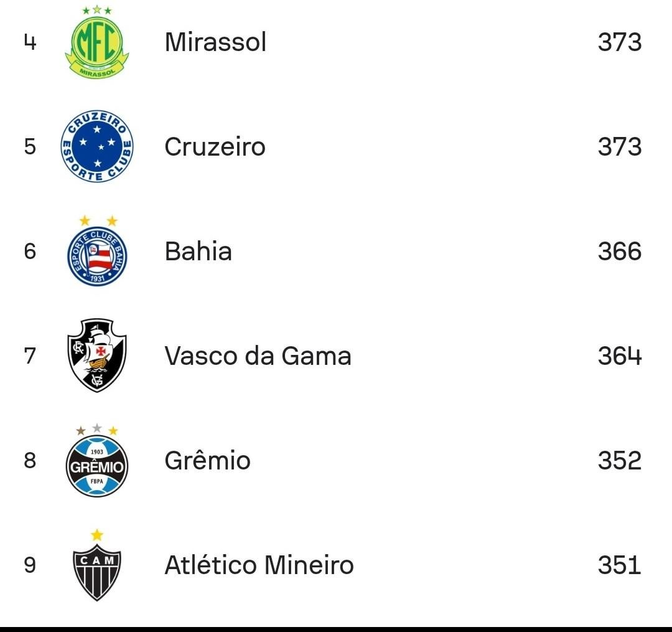The height and width of the screenshot is (632, 672).
Task: Click the Bahia club crest
Action: [x=97, y=252]
